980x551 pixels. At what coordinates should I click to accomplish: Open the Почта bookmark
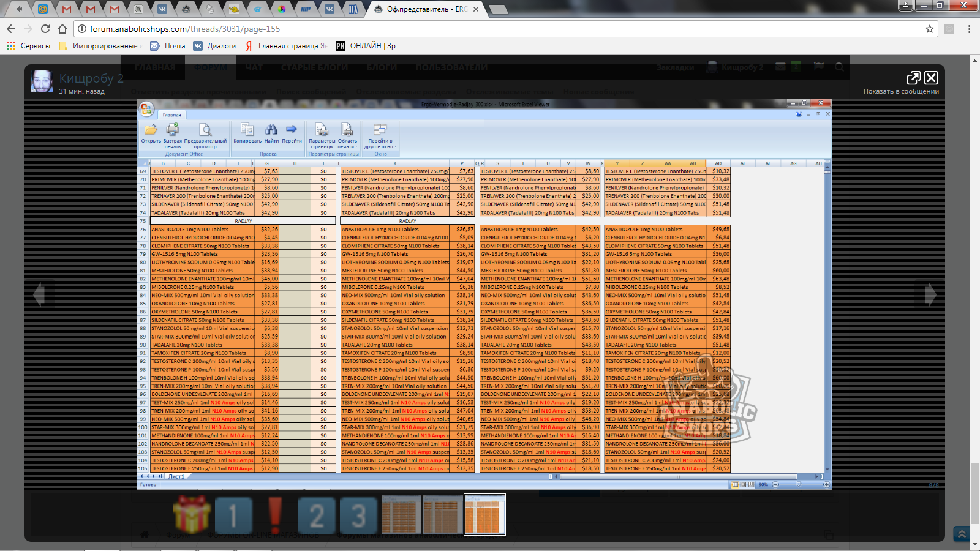coord(168,46)
